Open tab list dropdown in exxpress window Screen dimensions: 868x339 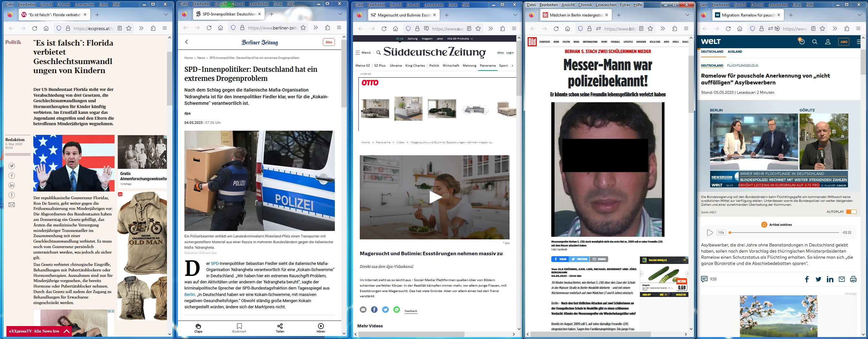166,15
